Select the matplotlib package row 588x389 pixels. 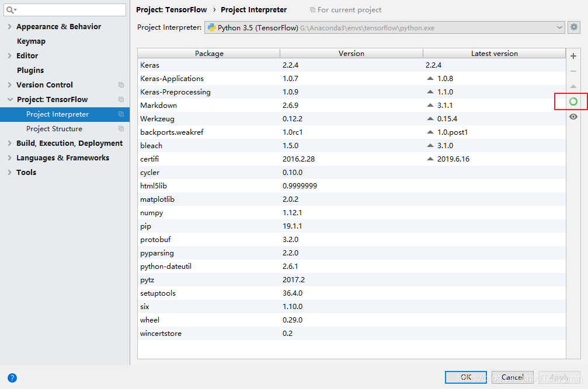(x=352, y=199)
